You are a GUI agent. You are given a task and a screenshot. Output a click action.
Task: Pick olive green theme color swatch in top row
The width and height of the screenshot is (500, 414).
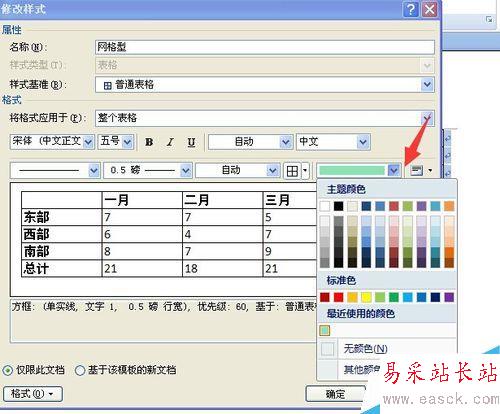(x=407, y=206)
